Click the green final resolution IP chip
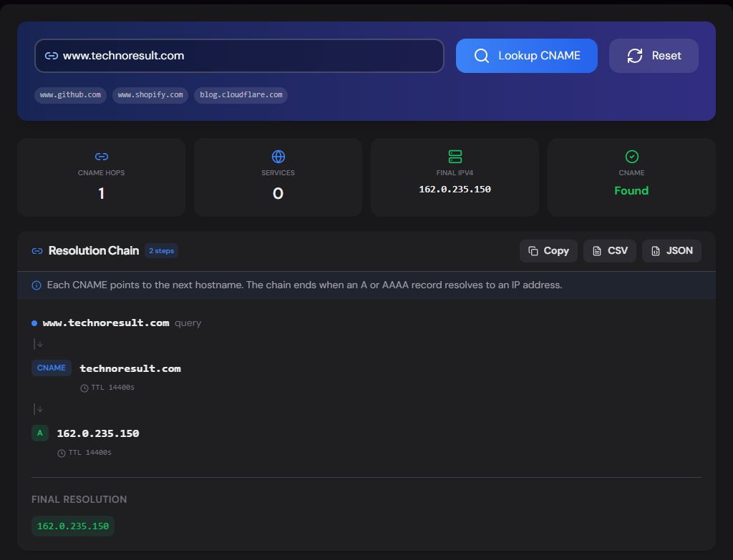The image size is (733, 560). [73, 526]
